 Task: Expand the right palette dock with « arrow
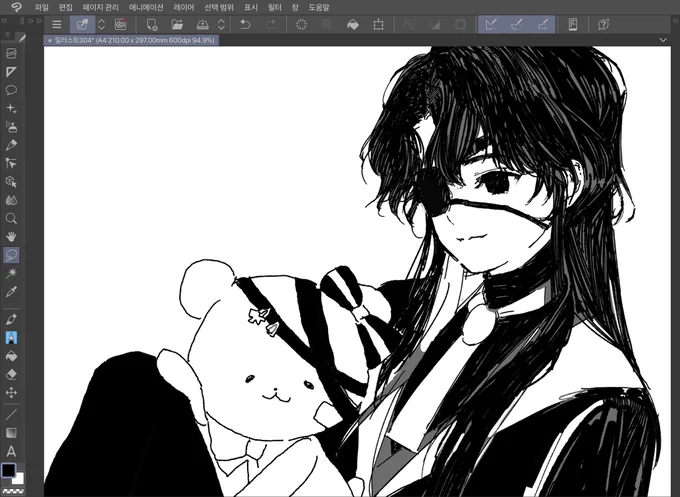(675, 20)
